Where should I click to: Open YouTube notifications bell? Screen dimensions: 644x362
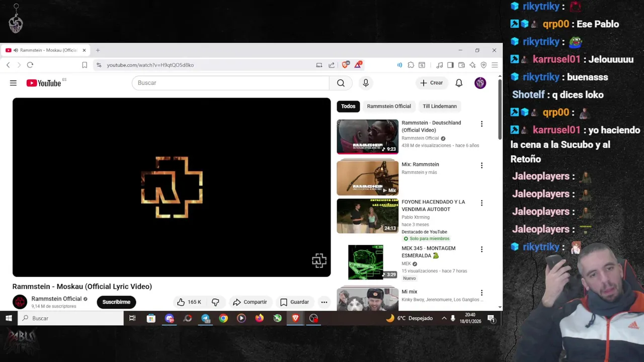click(459, 83)
